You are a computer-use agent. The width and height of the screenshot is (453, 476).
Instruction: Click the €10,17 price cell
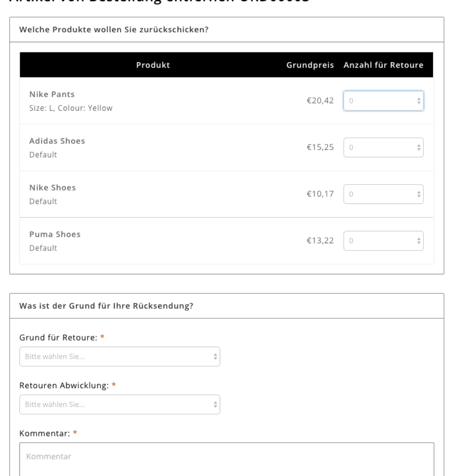pyautogui.click(x=320, y=194)
